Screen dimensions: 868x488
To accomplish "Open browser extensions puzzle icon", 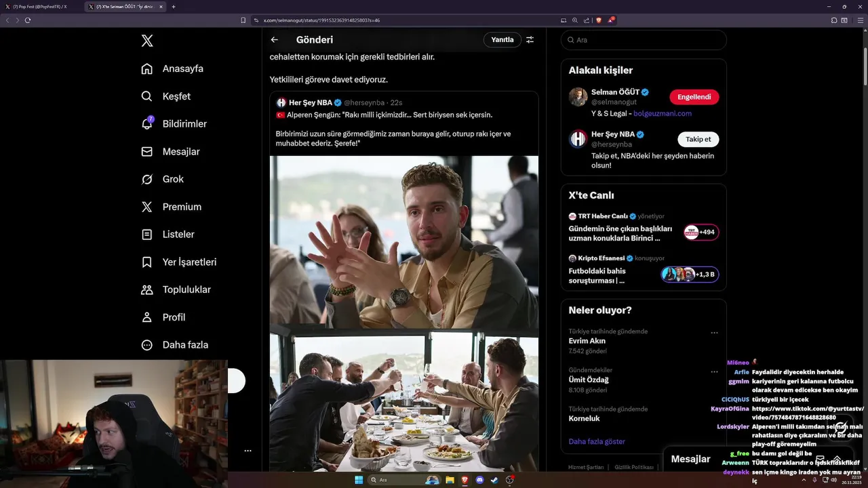I will pyautogui.click(x=834, y=20).
